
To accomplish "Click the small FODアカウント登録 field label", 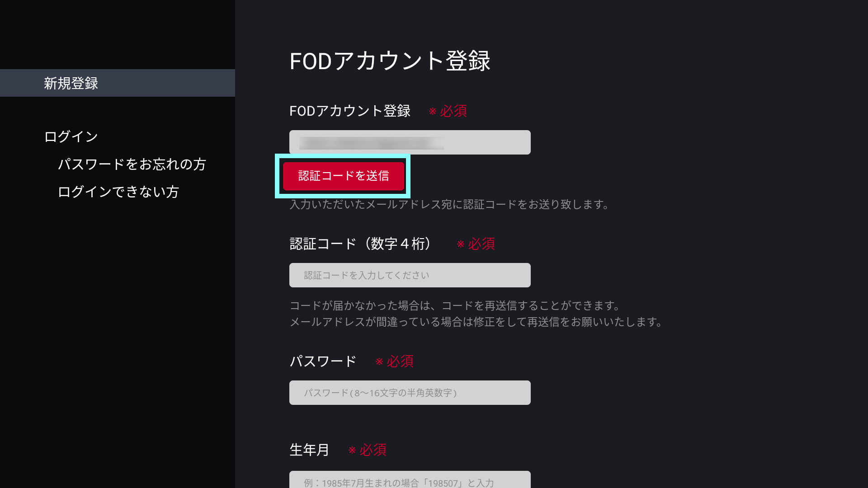I will pyautogui.click(x=349, y=111).
